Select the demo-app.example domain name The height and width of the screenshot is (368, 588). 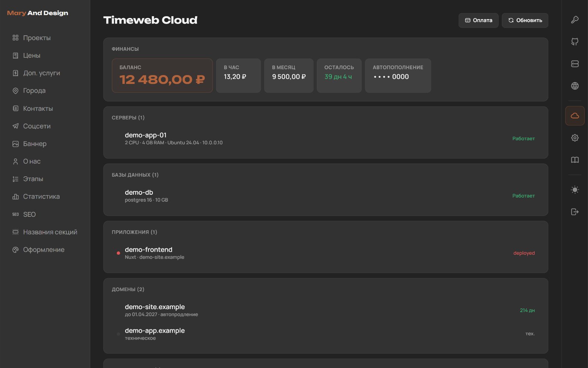pyautogui.click(x=155, y=330)
